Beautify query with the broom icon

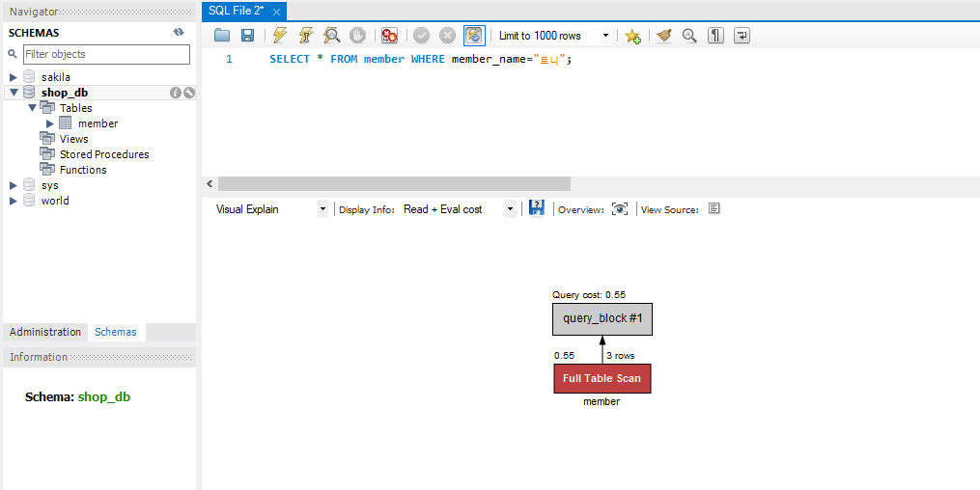point(663,36)
